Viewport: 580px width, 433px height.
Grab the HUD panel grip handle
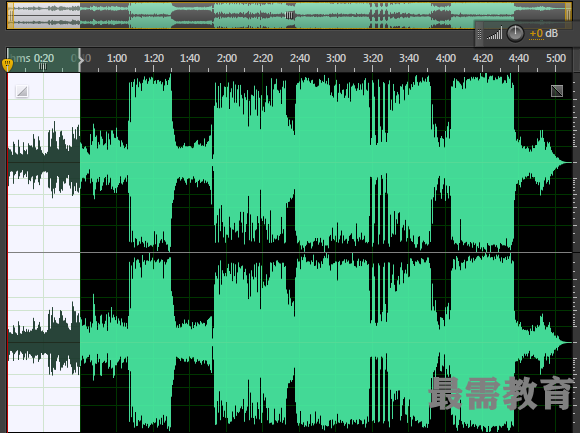click(x=479, y=34)
